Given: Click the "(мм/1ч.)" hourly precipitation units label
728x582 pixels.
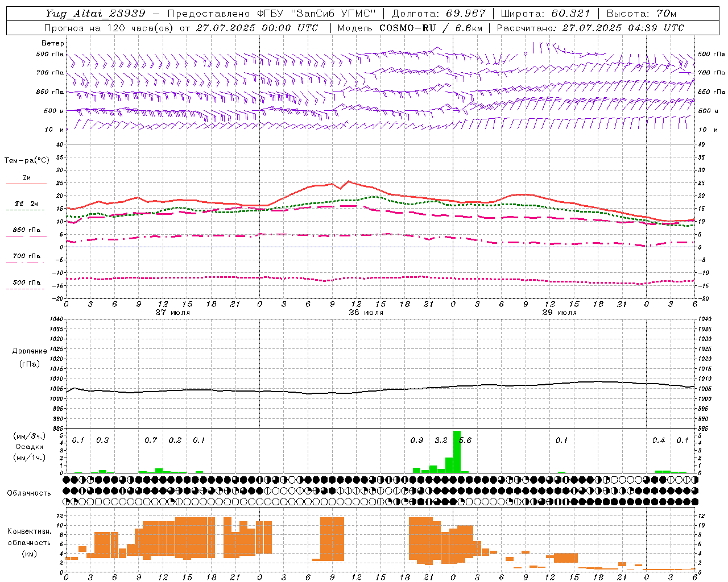Looking at the screenshot, I should [x=30, y=458].
